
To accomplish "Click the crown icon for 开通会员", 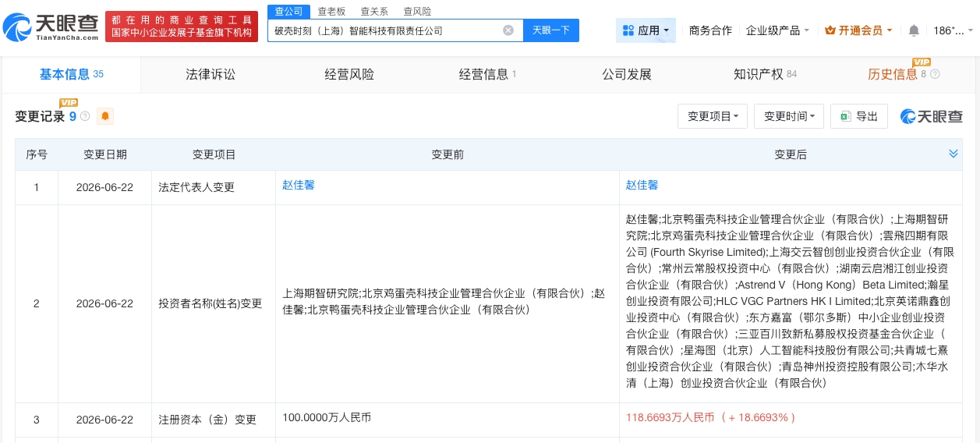I will pos(830,30).
